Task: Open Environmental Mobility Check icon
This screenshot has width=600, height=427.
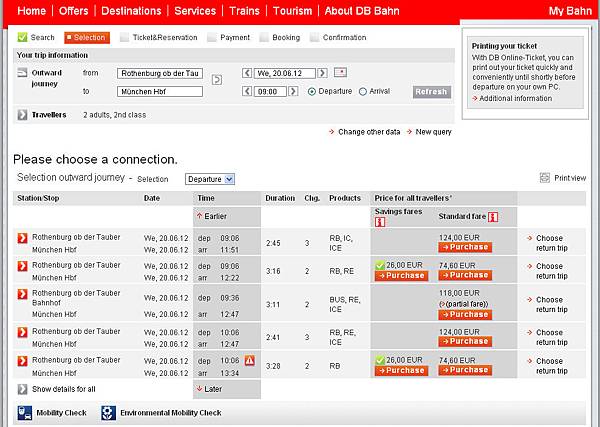Action: pos(108,413)
